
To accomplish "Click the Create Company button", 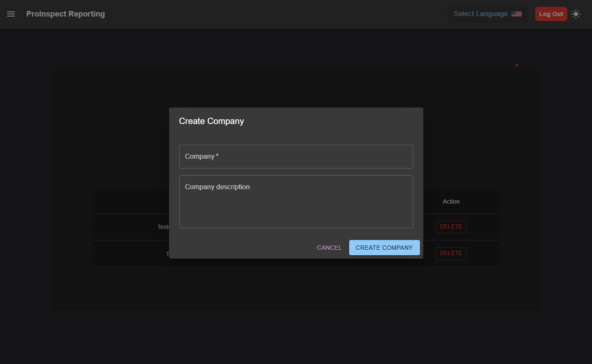I will (x=384, y=248).
